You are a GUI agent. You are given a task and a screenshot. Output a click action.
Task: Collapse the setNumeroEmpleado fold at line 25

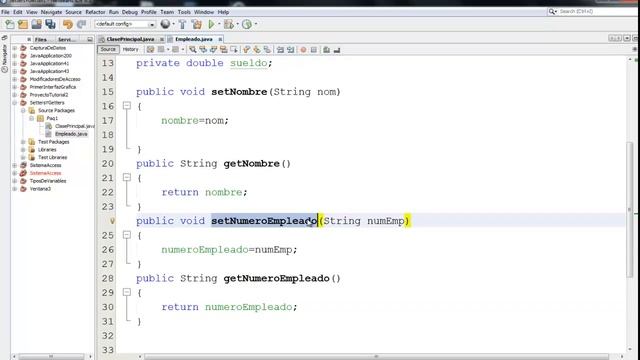127,235
